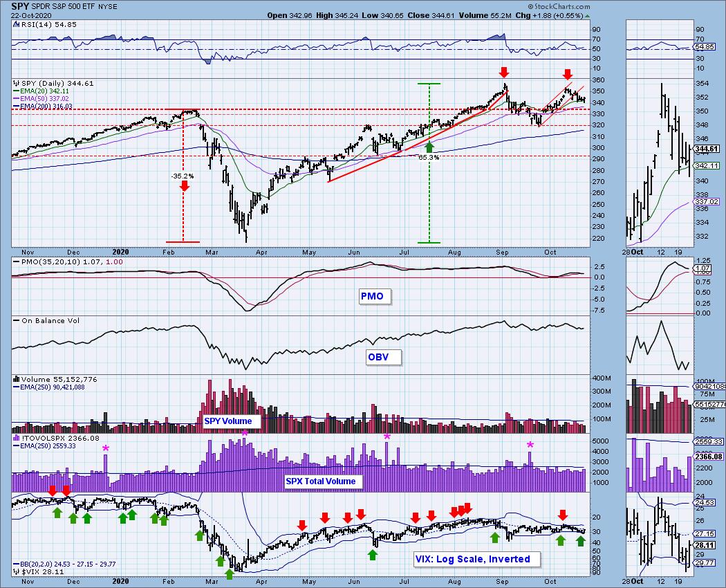The width and height of the screenshot is (726, 588).
Task: Click the 5000 label on the SPX volume axis
Action: 600,441
